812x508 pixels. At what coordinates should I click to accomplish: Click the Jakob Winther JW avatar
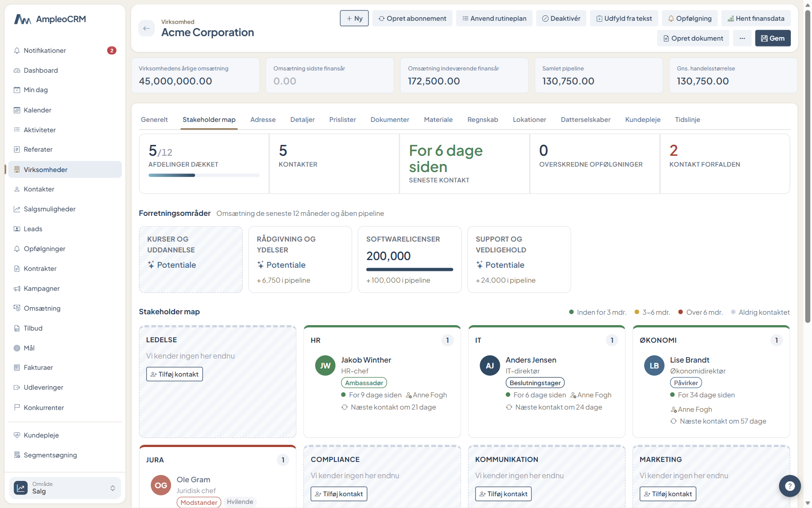click(325, 366)
